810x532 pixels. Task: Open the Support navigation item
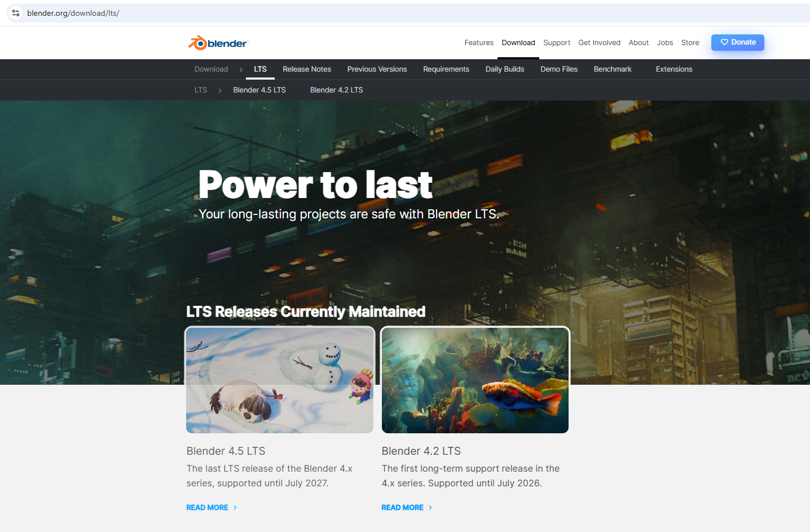click(x=557, y=43)
